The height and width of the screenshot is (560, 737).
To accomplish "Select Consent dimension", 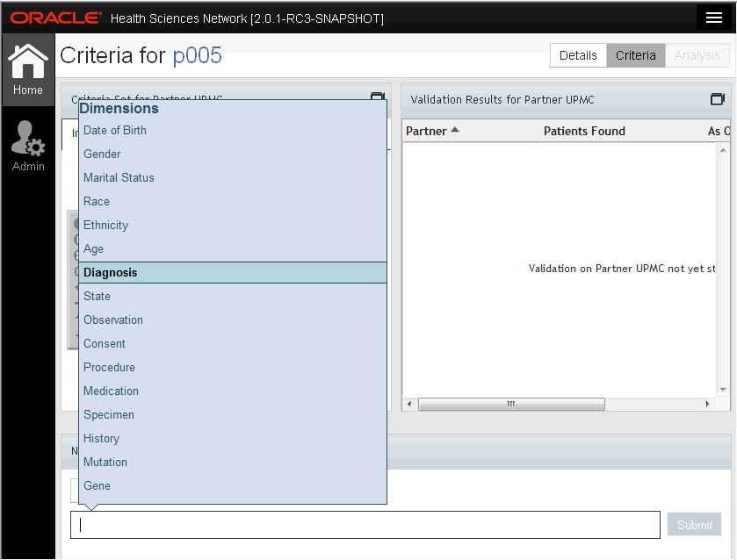I will (233, 344).
